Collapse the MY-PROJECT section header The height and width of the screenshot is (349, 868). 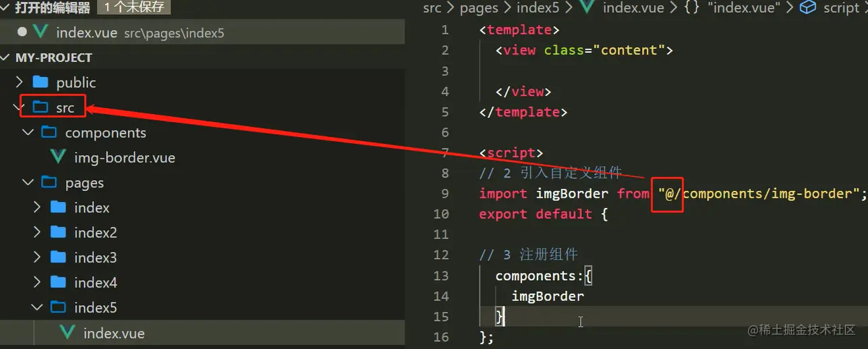coord(202,57)
